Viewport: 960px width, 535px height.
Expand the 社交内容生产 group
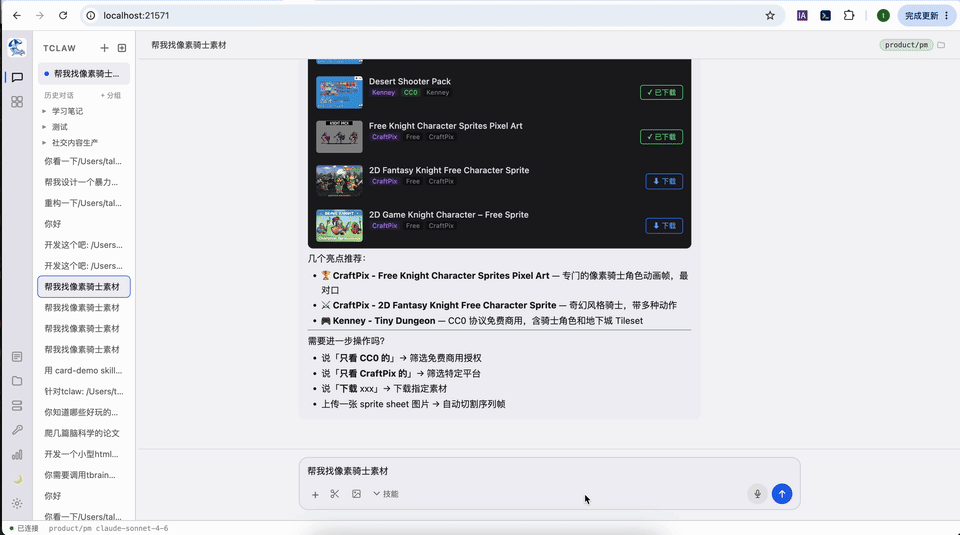coord(75,143)
